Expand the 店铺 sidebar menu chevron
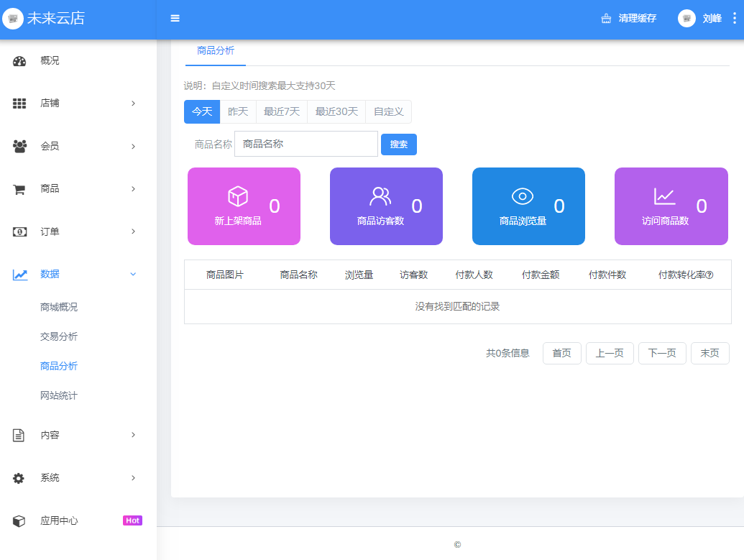Viewport: 744px width, 560px height. (133, 104)
